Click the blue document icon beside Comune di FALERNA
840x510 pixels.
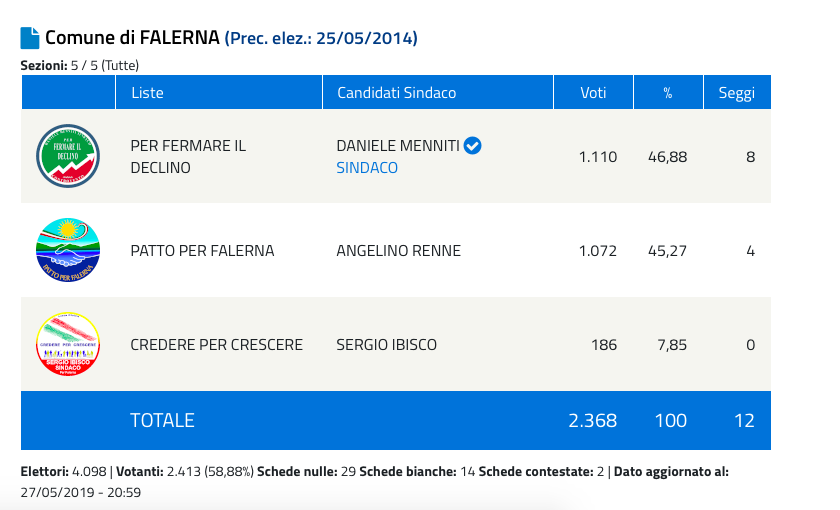tap(30, 38)
